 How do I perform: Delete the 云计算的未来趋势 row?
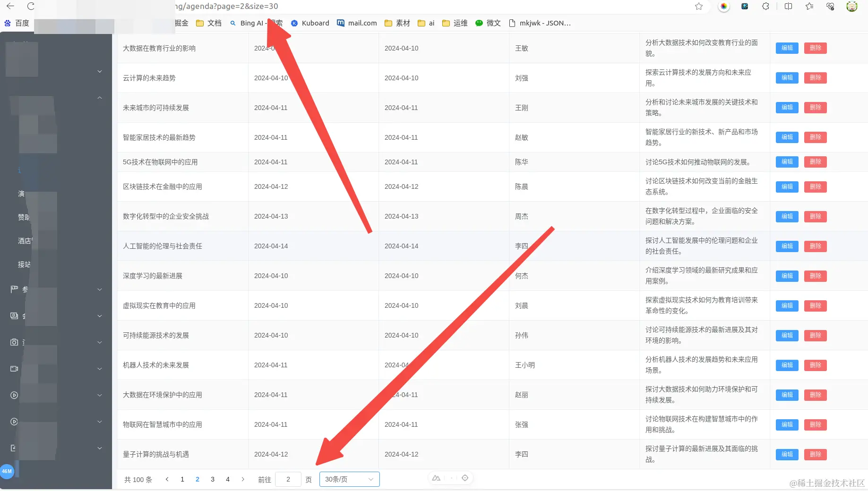[x=815, y=77]
